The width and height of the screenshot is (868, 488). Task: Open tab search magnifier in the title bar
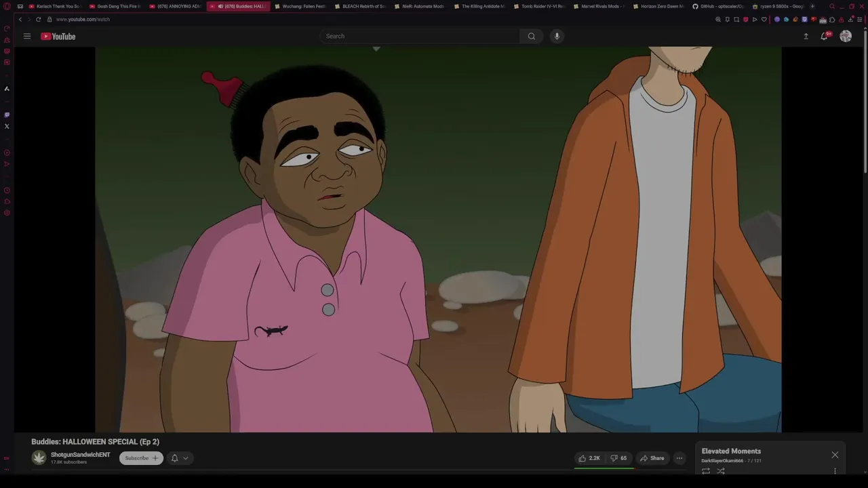(x=832, y=6)
